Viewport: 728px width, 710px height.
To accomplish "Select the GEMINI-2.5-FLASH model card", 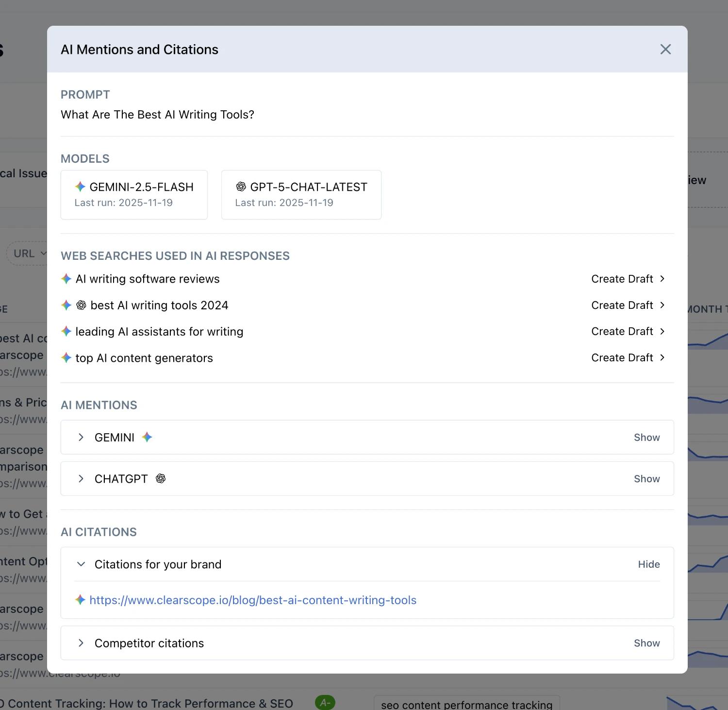I will (134, 195).
